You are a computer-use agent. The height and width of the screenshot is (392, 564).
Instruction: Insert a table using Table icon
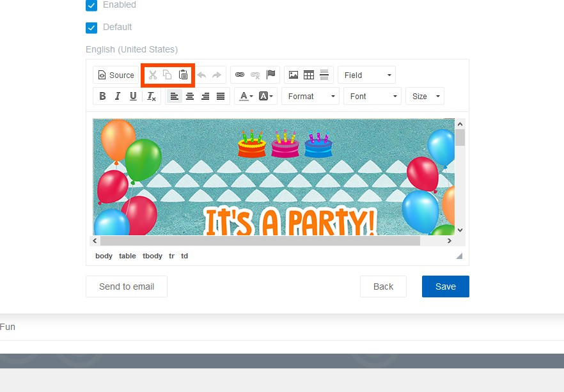coord(309,75)
